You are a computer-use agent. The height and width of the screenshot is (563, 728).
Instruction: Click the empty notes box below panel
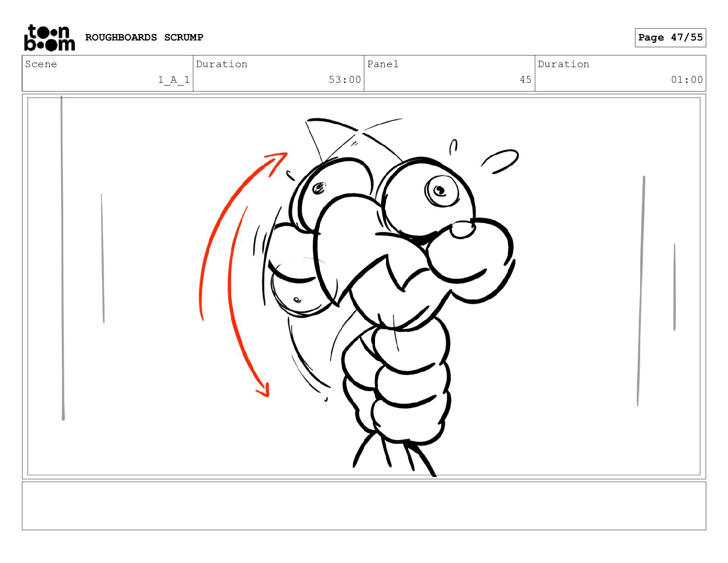point(364,506)
